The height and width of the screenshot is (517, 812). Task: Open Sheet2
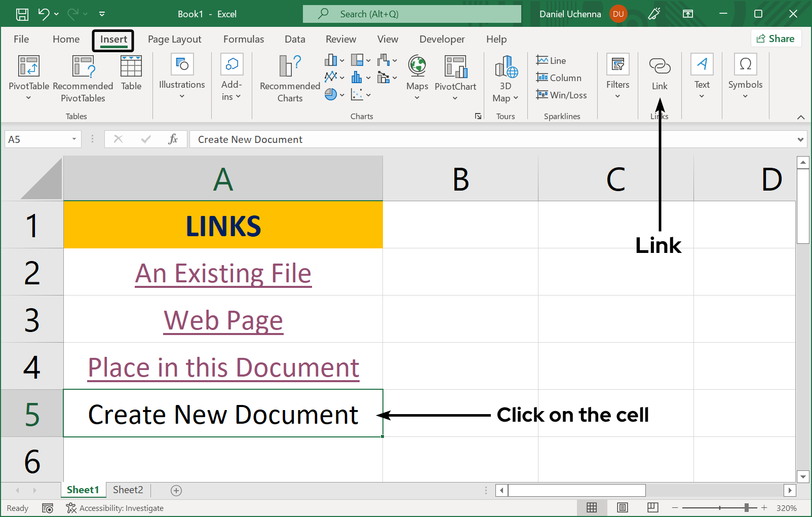[127, 490]
